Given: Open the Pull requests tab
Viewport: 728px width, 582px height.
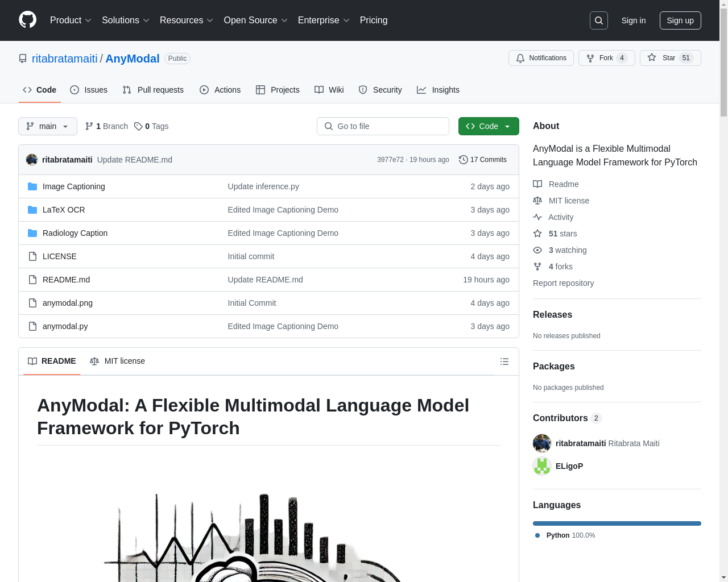Looking at the screenshot, I should click(x=153, y=90).
